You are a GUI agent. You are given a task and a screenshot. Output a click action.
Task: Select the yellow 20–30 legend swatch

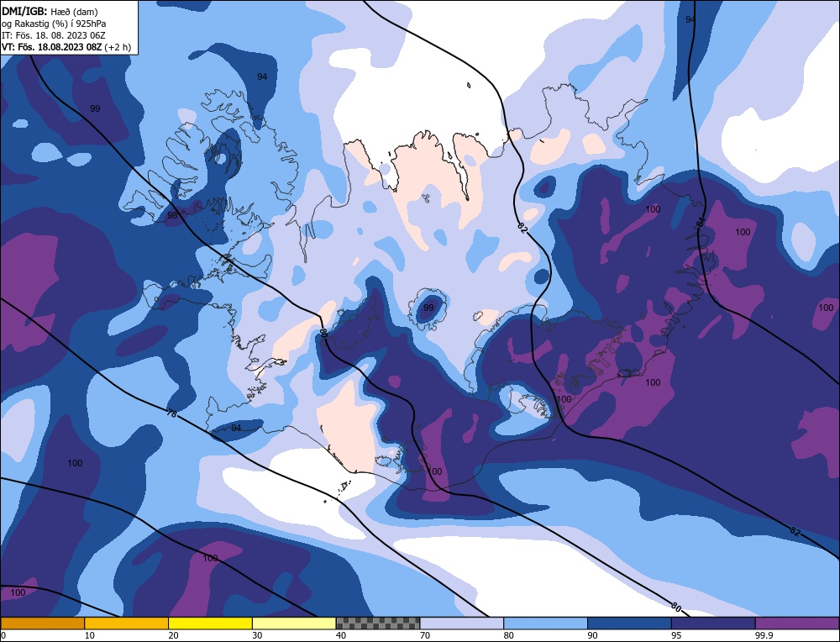[210, 623]
